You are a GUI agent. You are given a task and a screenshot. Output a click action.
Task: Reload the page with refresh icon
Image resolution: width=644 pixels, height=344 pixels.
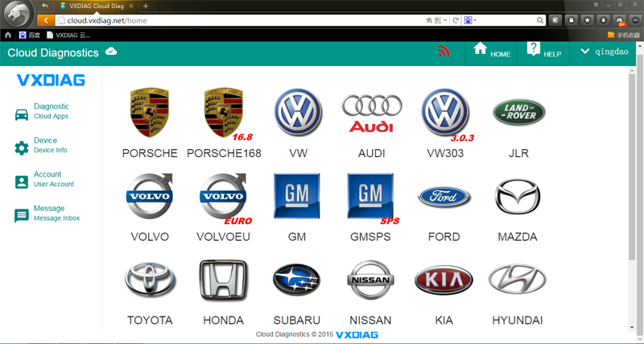click(455, 20)
